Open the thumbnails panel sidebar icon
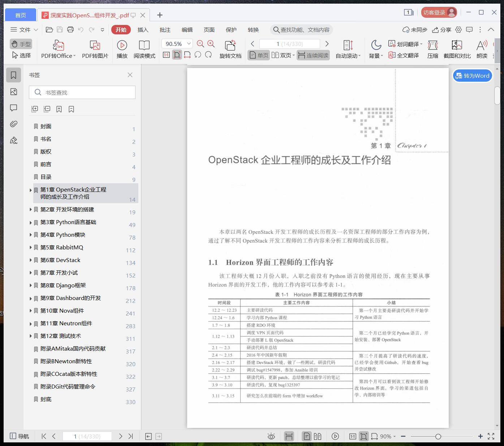The width and height of the screenshot is (504, 446). pyautogui.click(x=14, y=92)
